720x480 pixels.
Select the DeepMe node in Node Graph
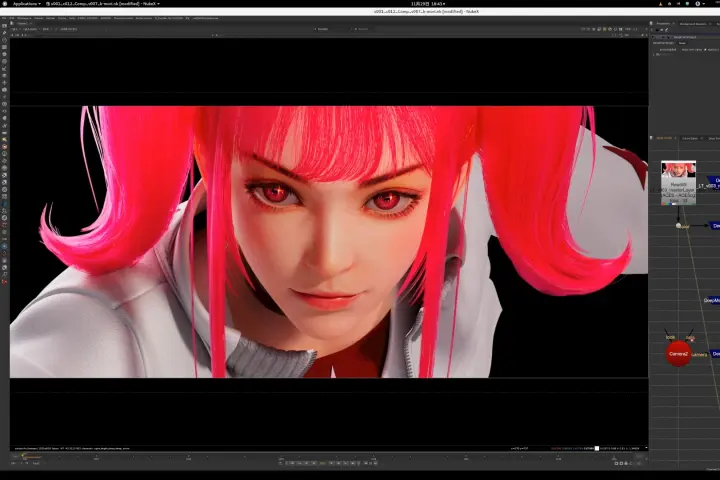pos(712,300)
